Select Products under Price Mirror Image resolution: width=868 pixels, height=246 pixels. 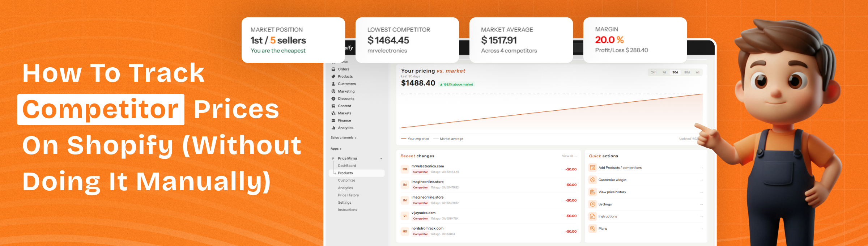tap(357, 173)
